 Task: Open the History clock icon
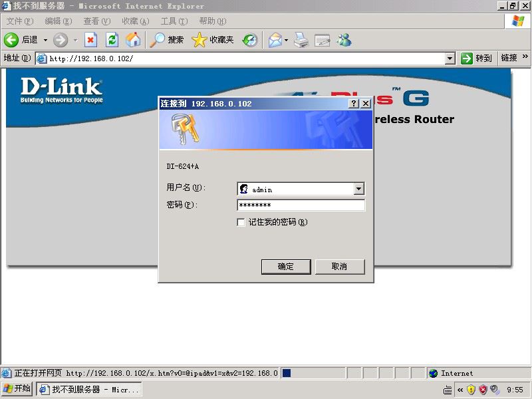[x=250, y=40]
